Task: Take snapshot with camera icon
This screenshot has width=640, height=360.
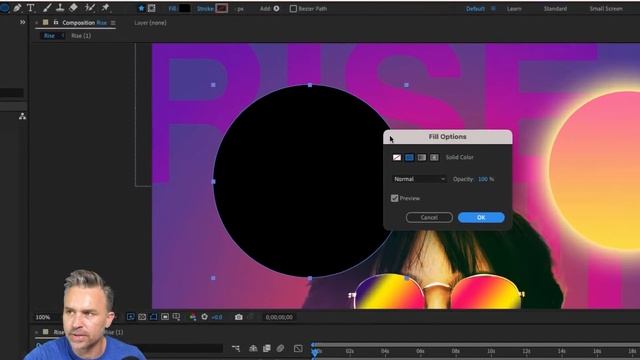Action: pos(239,317)
